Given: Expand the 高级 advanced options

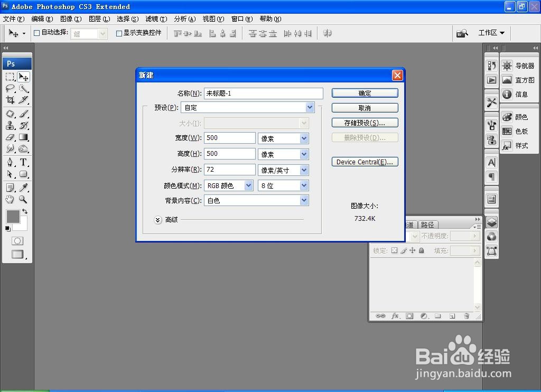Looking at the screenshot, I should (x=157, y=220).
